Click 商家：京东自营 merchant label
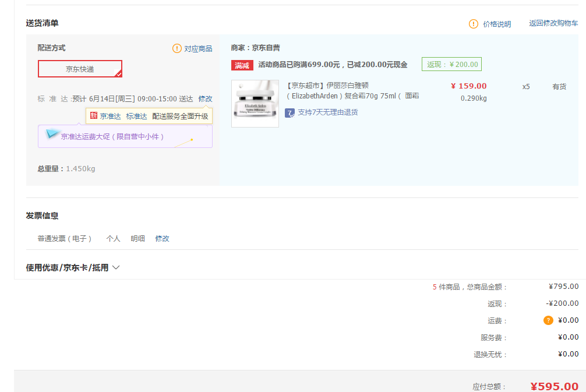The image size is (586, 392). pos(255,48)
